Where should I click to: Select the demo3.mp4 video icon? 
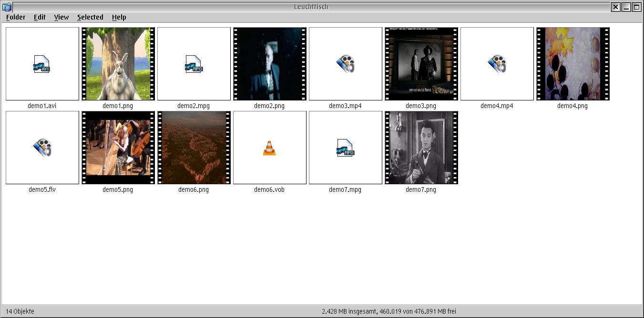click(345, 64)
